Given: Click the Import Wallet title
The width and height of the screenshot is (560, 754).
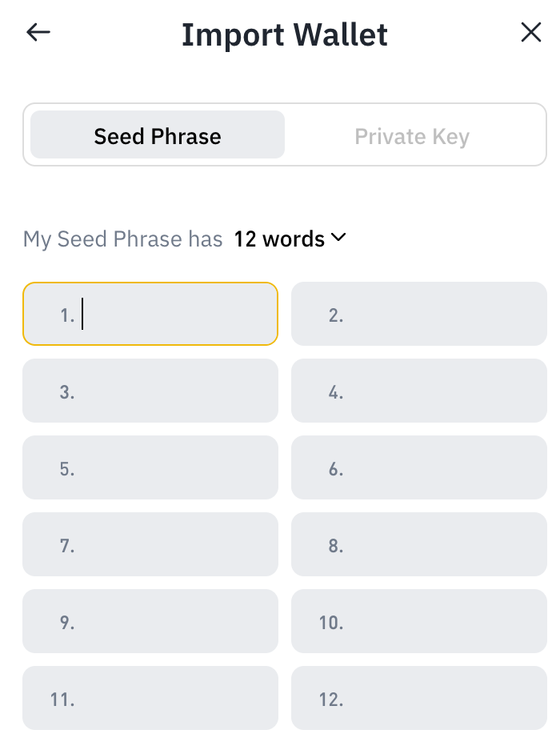Looking at the screenshot, I should coord(285,34).
